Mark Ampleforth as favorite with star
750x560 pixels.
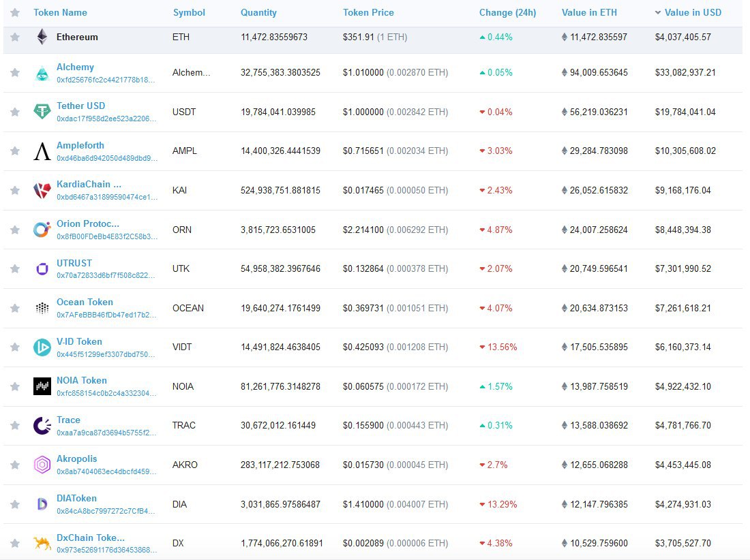pyautogui.click(x=15, y=151)
